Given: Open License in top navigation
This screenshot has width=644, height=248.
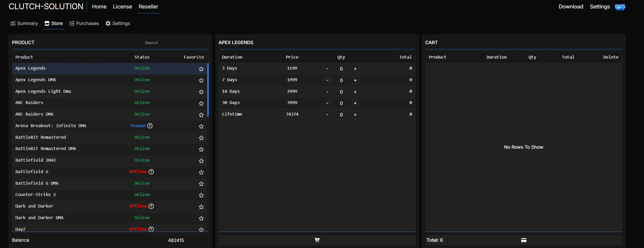Looking at the screenshot, I should tap(122, 7).
